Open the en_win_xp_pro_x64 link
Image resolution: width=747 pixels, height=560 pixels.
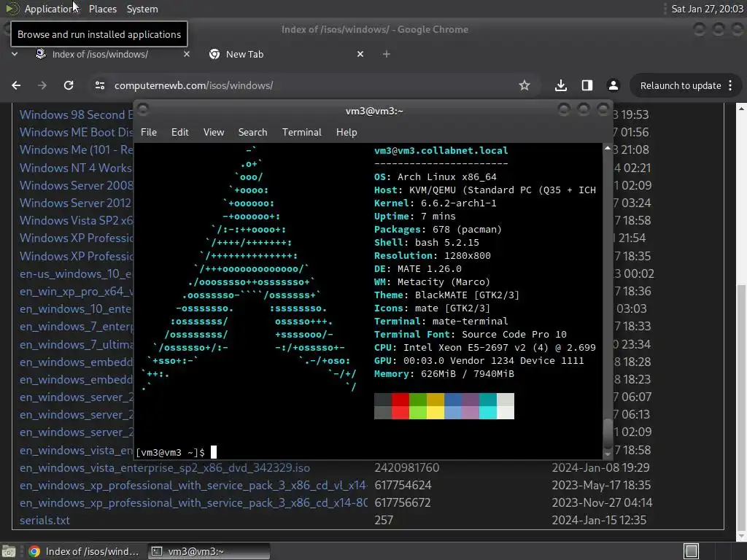76,292
